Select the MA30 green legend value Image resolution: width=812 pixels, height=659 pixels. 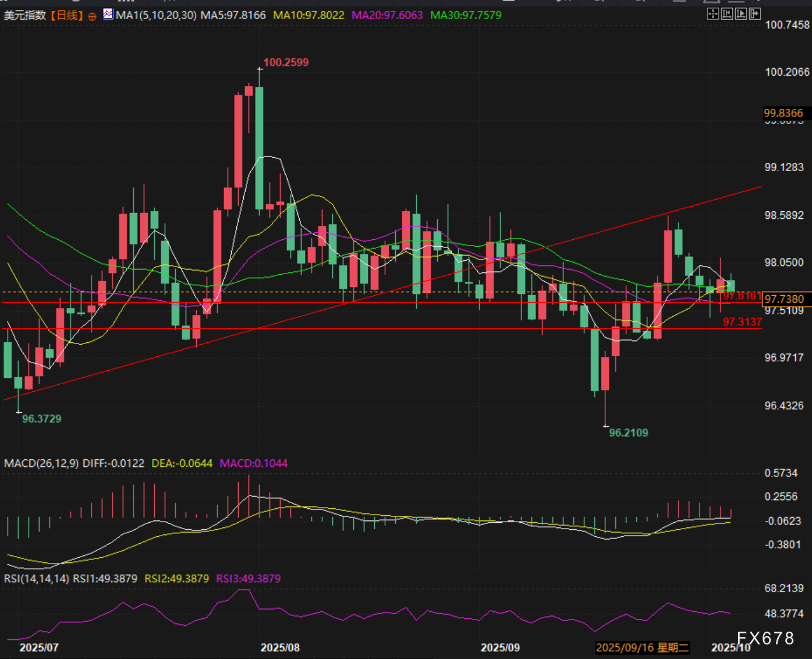[x=466, y=15]
